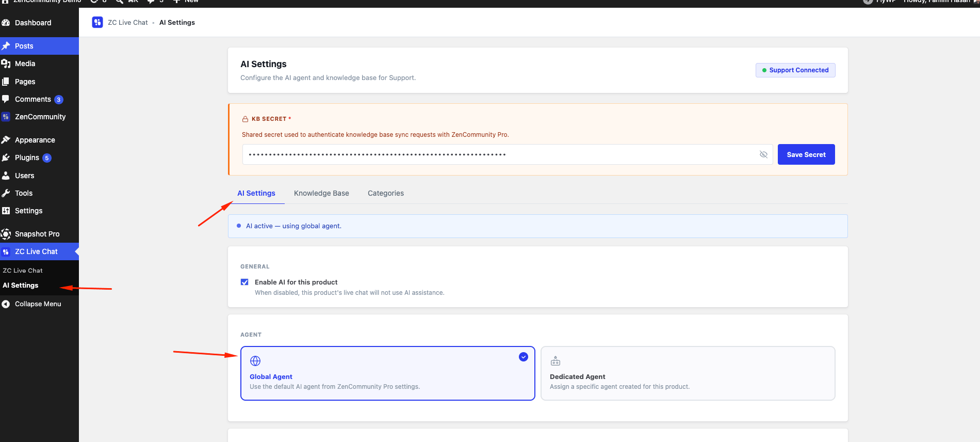
Task: Open Media via its camera-note icon
Action: pyautogui.click(x=6, y=64)
